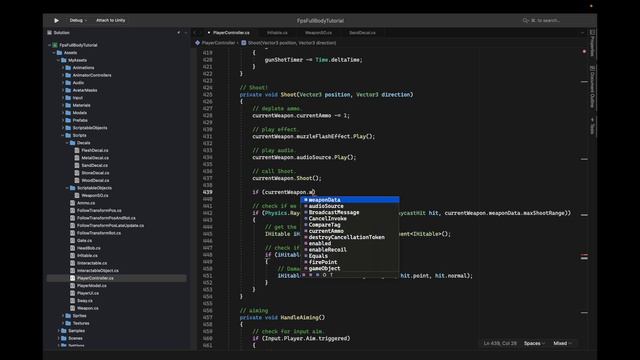Click the Sway.cs file icon
Screen dimensions: 640x360
point(72,301)
